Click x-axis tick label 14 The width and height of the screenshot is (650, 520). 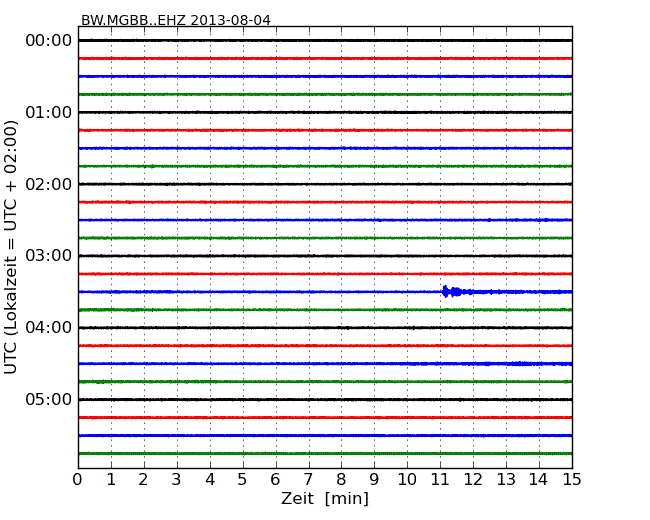pyautogui.click(x=538, y=480)
